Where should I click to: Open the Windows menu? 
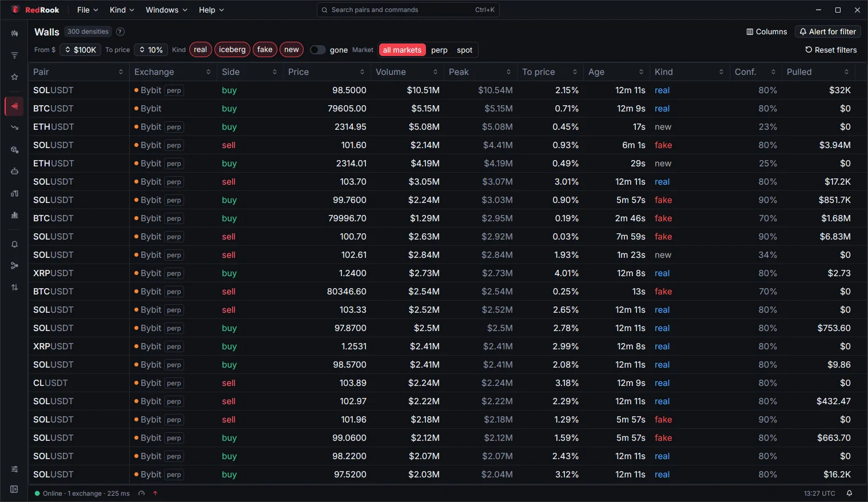166,10
